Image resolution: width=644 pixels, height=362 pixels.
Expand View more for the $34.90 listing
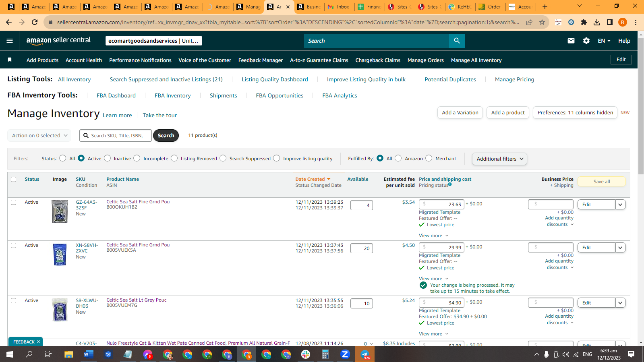click(433, 334)
